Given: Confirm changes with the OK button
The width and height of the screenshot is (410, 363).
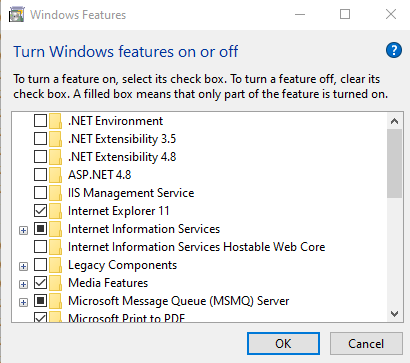Looking at the screenshot, I should [x=283, y=343].
